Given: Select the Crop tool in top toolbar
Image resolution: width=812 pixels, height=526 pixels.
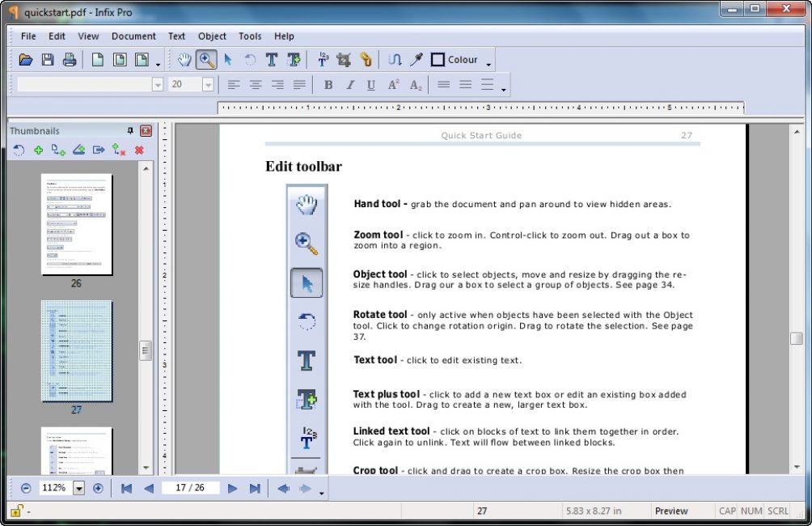Looking at the screenshot, I should click(344, 60).
